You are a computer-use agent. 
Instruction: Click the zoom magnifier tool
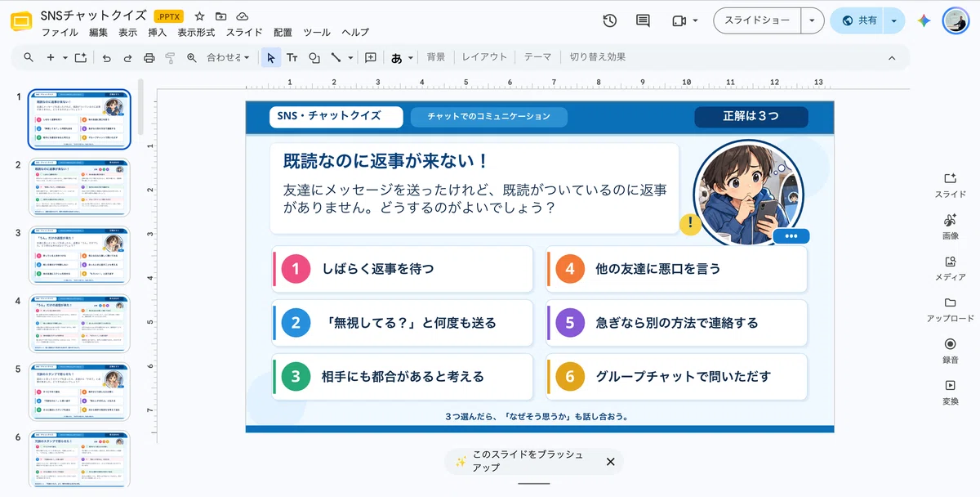[192, 57]
